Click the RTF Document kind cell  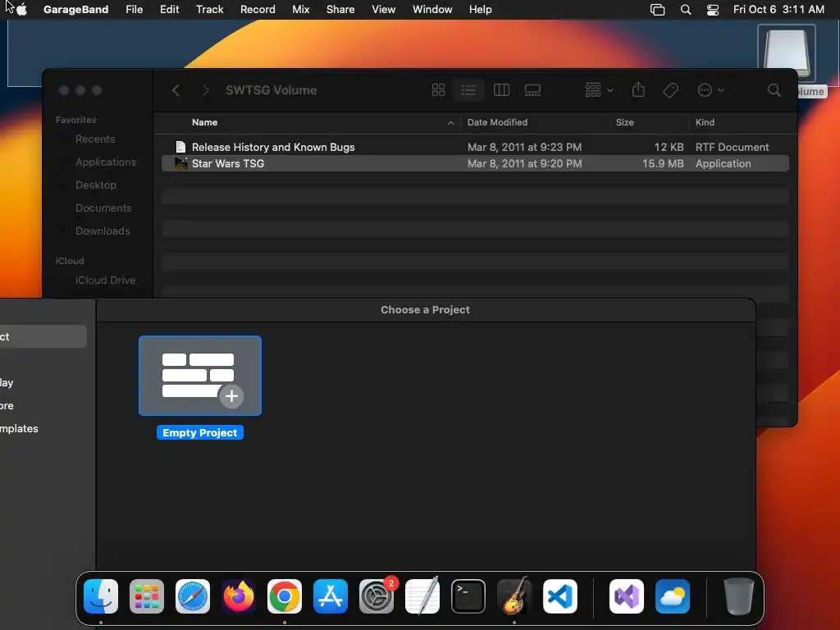[x=732, y=148]
